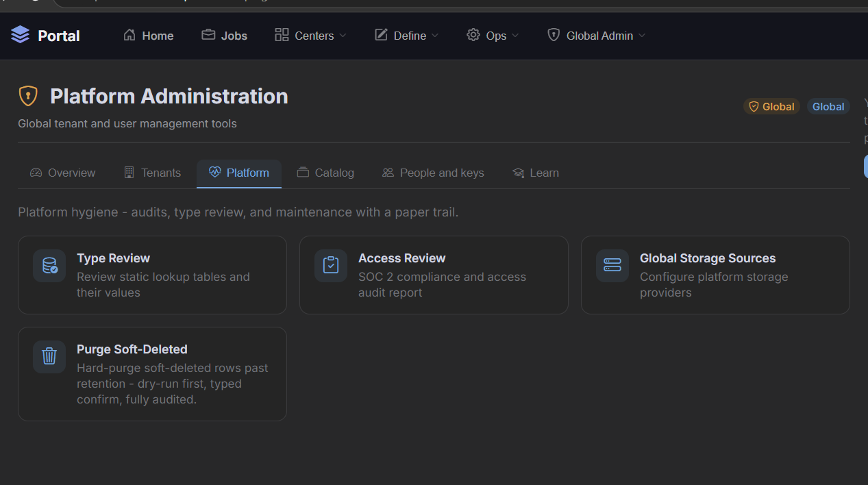This screenshot has width=868, height=485.
Task: Click 'Hard-purge soft-deleted rows' description
Action: pos(173,384)
